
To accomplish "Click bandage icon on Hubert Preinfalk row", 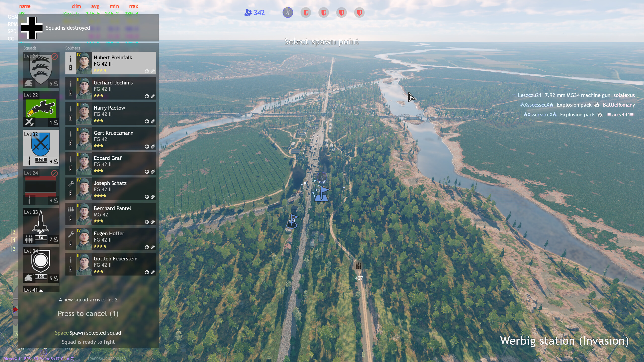I will [x=153, y=71].
